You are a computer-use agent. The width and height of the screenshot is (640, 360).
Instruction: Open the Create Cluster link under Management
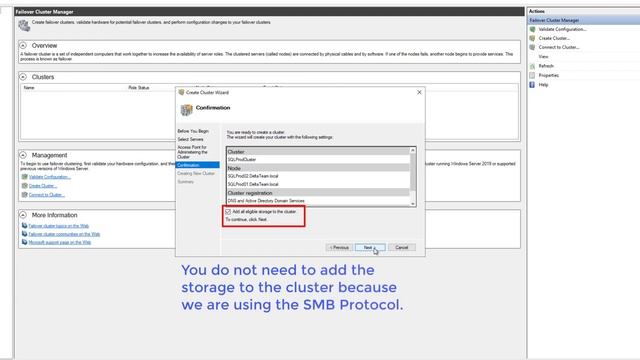[42, 186]
